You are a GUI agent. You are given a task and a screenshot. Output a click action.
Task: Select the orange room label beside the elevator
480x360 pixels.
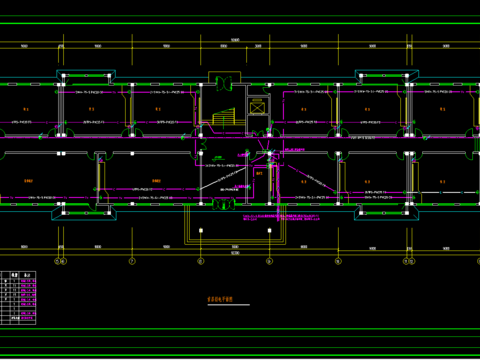[259, 173]
